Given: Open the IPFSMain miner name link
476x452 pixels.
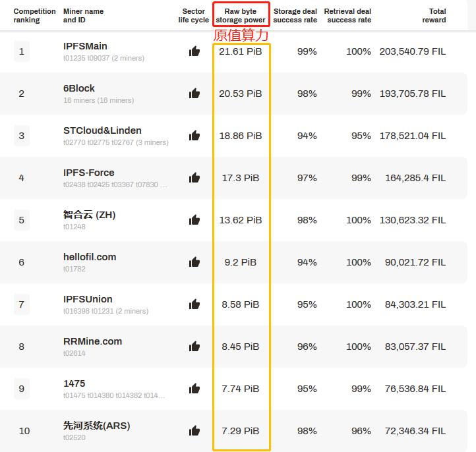Looking at the screenshot, I should click(85, 46).
